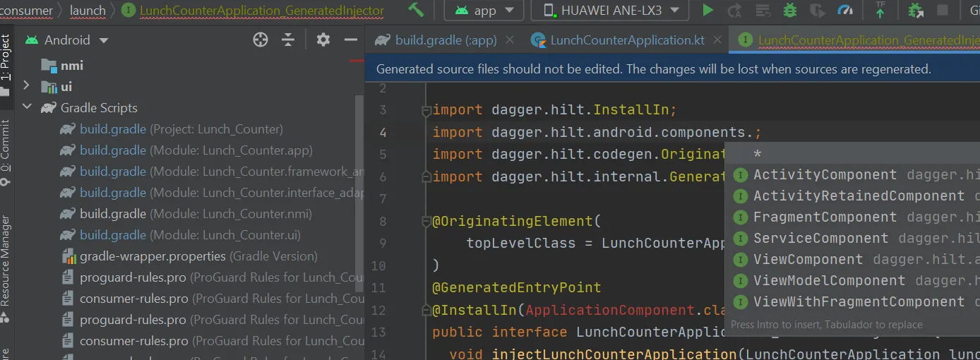
Task: Click the Apply Code Changes icon
Action: click(x=763, y=11)
